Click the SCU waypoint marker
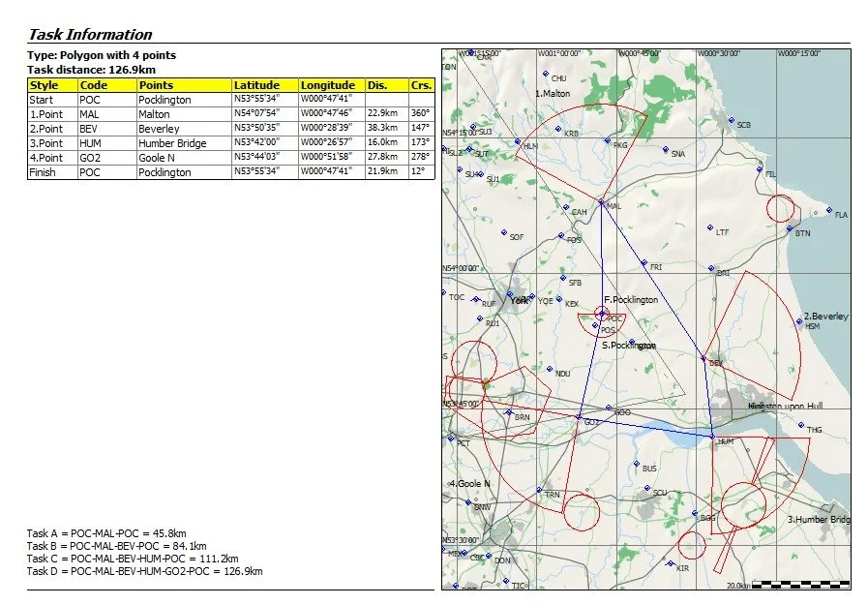The image size is (868, 605). click(647, 488)
